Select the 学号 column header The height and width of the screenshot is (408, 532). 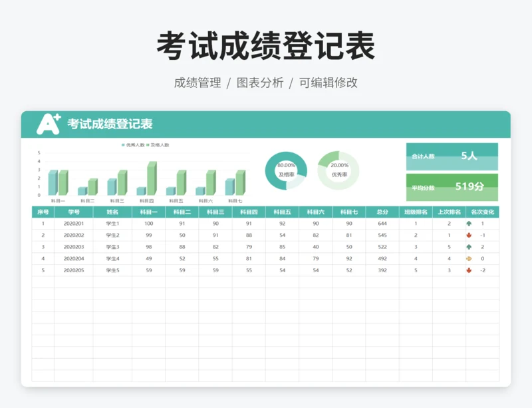tap(74, 212)
